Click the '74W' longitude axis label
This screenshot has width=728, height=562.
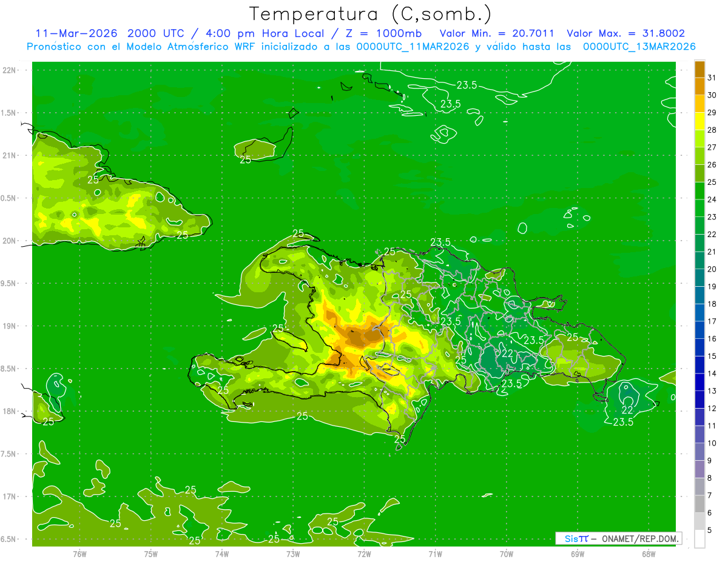click(222, 554)
